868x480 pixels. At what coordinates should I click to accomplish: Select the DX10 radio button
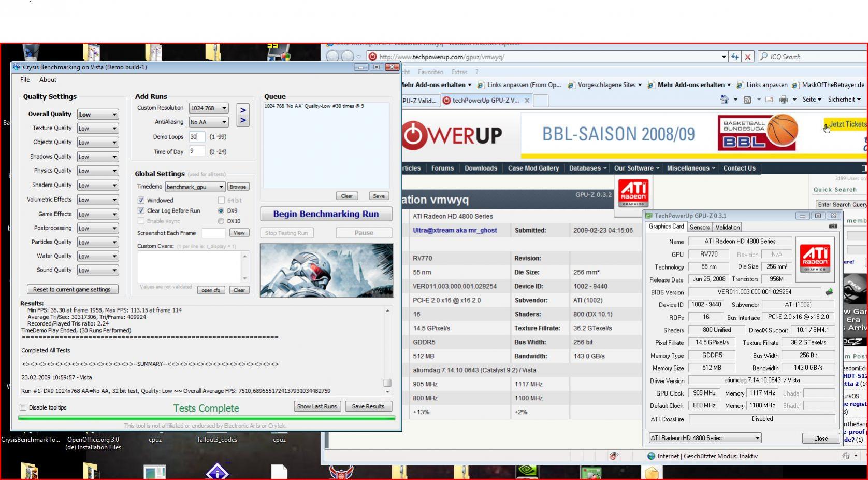221,221
